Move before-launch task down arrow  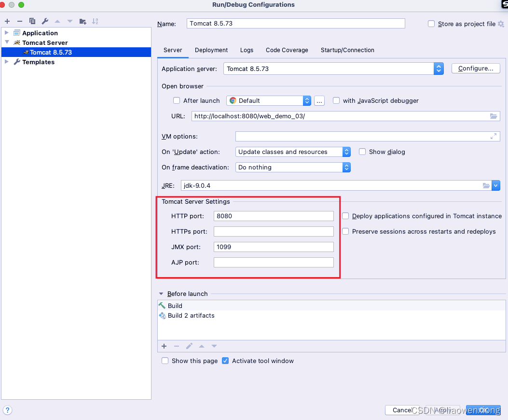[214, 346]
